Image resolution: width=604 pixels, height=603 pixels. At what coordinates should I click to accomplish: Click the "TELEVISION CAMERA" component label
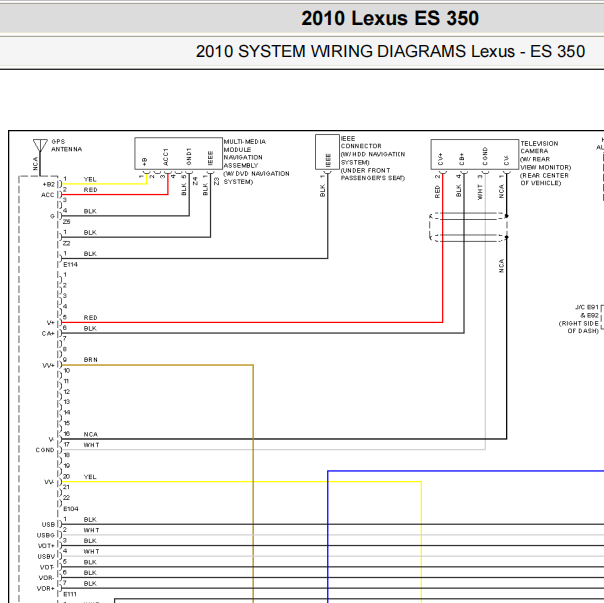coord(539,147)
